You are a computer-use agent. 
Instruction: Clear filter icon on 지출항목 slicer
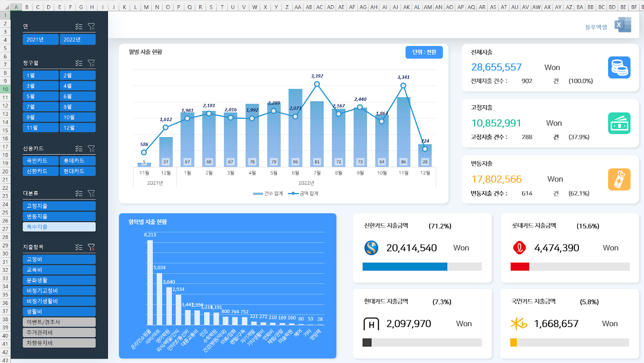(x=91, y=247)
